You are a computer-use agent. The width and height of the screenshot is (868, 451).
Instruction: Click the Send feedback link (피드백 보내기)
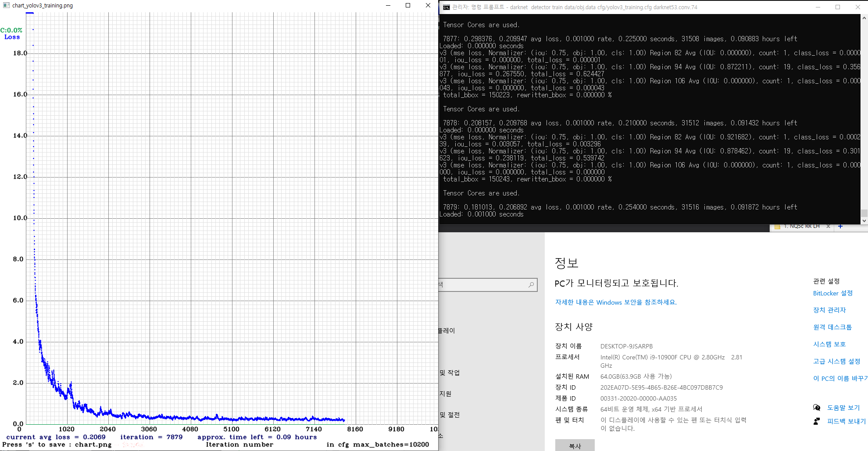coord(847,421)
